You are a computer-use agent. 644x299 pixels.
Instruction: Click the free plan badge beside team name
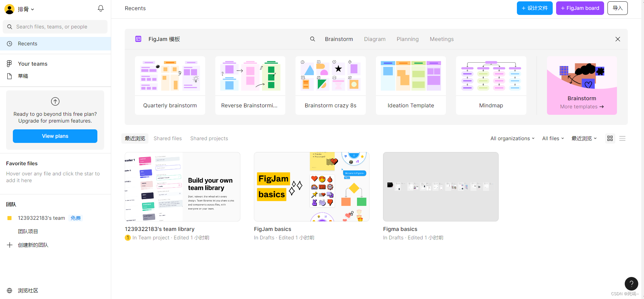[x=76, y=218]
